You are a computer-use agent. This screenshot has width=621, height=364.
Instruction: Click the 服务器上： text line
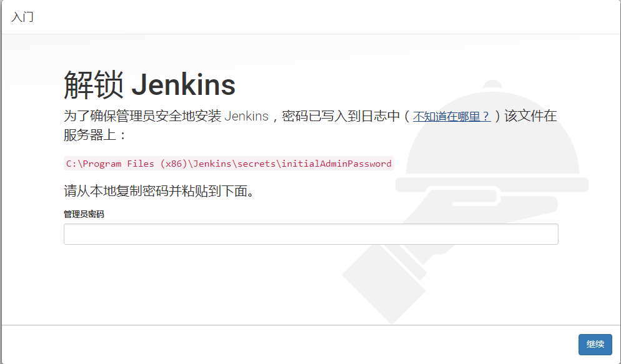click(x=95, y=135)
